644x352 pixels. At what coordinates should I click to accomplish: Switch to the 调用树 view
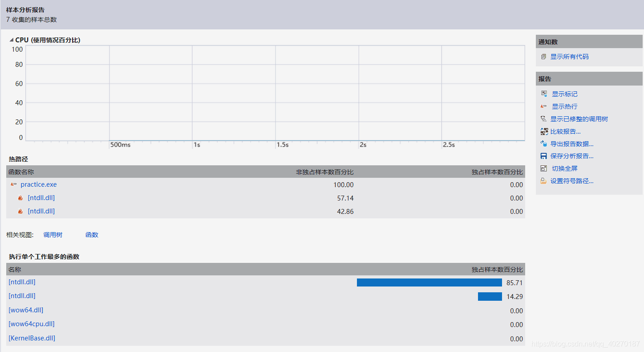pyautogui.click(x=53, y=235)
